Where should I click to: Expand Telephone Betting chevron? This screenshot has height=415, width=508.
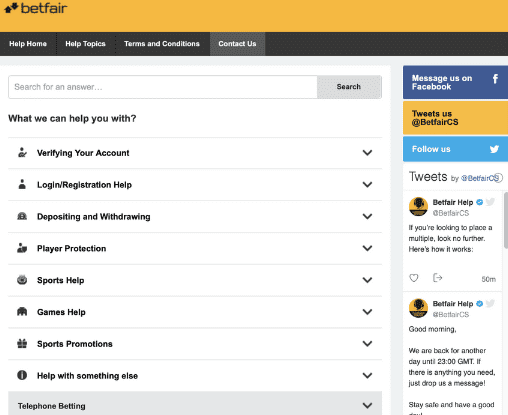367,405
